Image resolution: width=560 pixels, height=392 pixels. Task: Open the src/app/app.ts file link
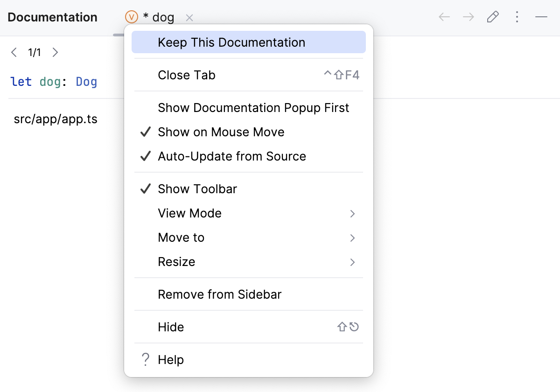55,119
